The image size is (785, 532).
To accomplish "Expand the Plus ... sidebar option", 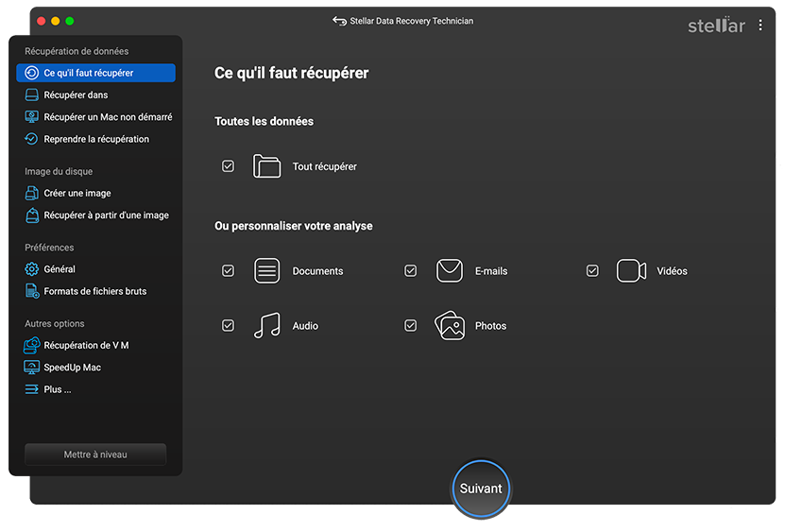I will click(x=57, y=389).
